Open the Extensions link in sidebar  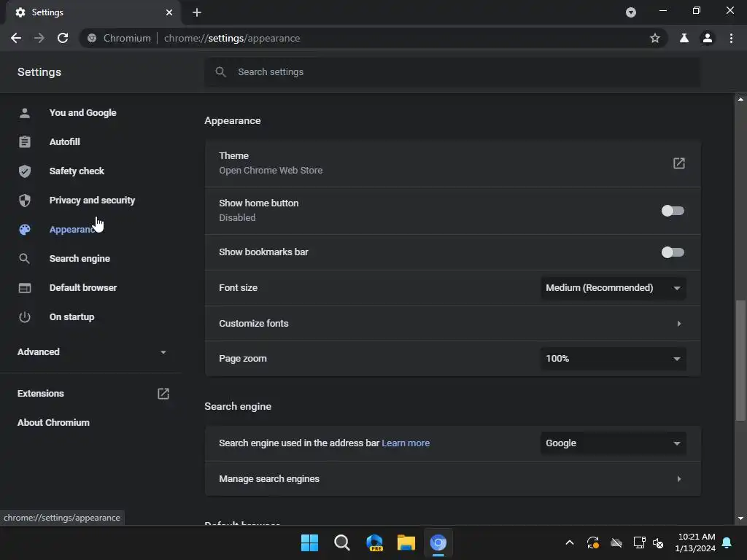pos(41,394)
